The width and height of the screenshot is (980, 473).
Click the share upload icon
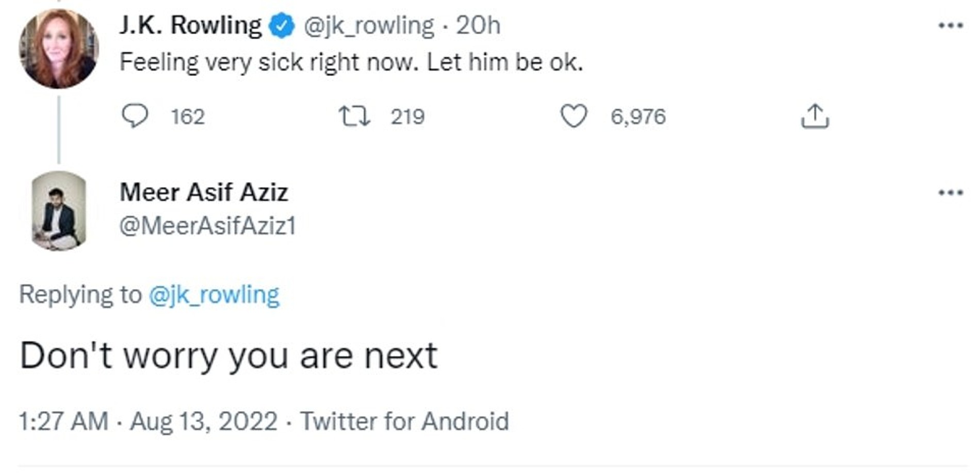click(x=814, y=116)
